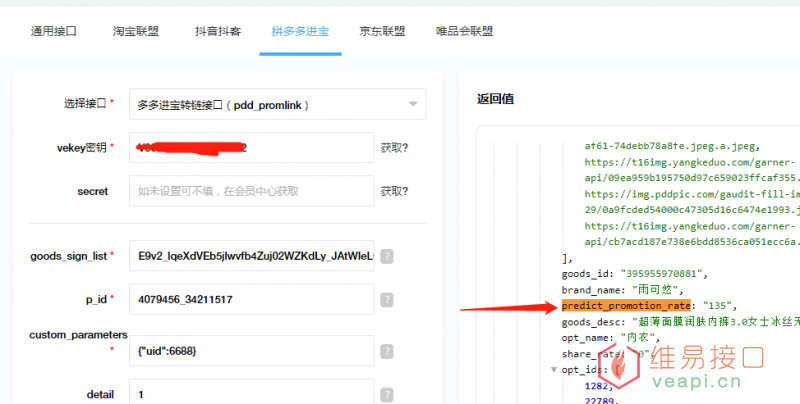Viewport: 800px width, 404px height.
Task: Click the cb7acd187e738e6bdd8536ca051ecc6a image URL
Action: click(692, 234)
